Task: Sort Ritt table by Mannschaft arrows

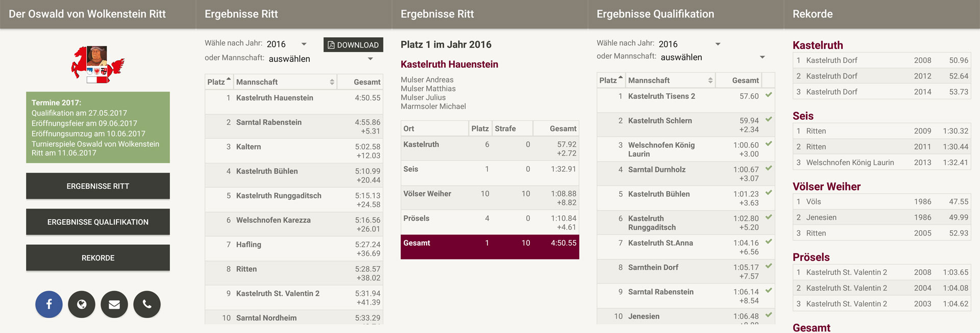Action: 332,82
